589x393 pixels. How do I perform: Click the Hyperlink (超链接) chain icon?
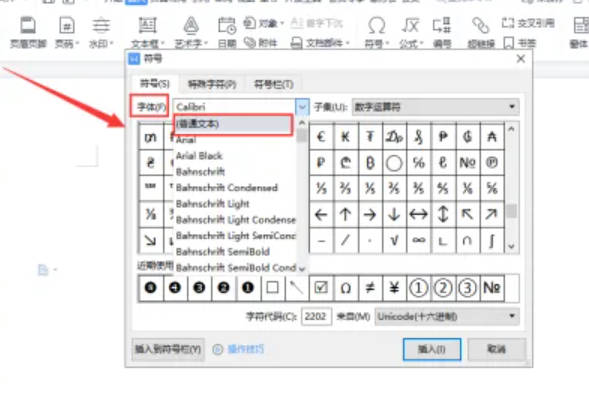click(480, 25)
